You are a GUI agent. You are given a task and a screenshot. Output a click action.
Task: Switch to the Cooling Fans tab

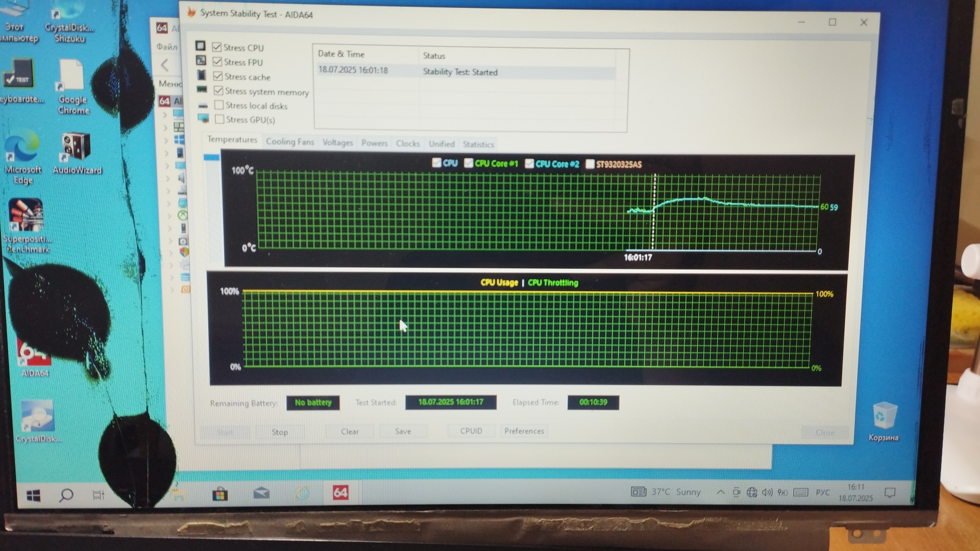point(289,142)
